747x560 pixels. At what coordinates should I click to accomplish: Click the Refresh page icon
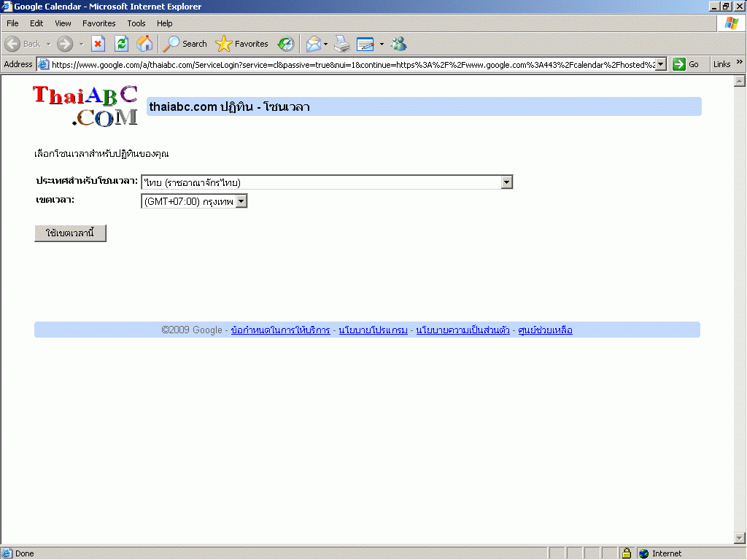click(x=121, y=44)
